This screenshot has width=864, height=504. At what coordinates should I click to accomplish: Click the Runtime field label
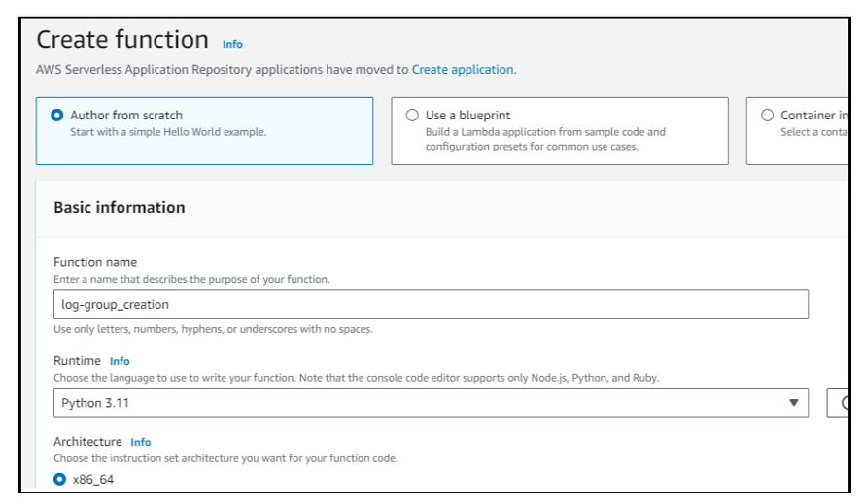click(77, 361)
